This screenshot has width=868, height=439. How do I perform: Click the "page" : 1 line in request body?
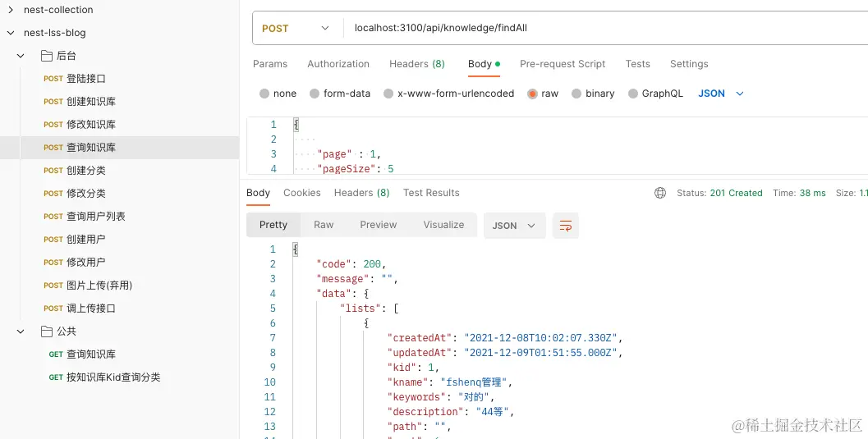click(x=349, y=153)
